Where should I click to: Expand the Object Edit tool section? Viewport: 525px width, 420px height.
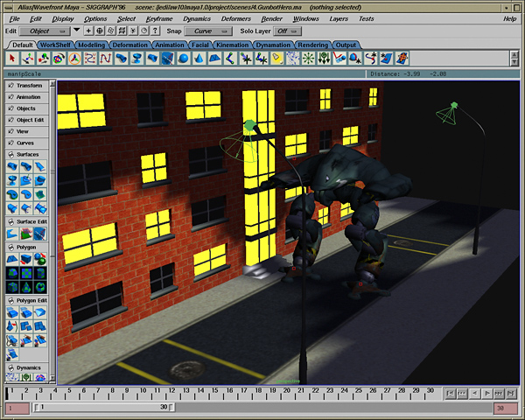coord(27,120)
